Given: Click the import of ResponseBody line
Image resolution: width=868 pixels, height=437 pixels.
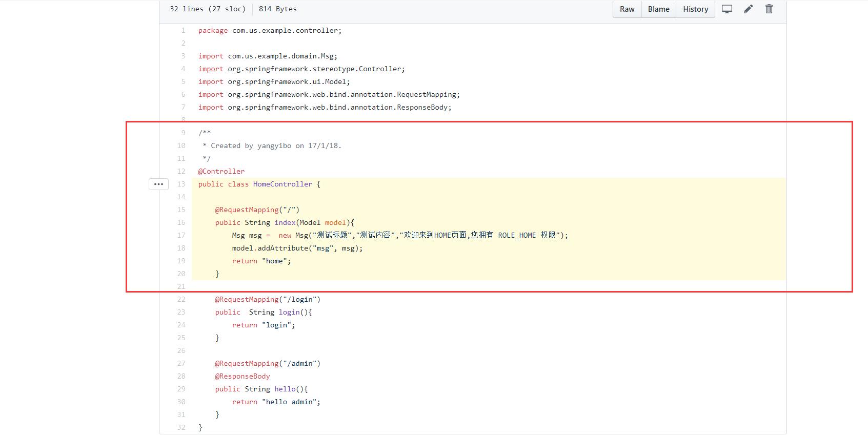Looking at the screenshot, I should pyautogui.click(x=325, y=107).
